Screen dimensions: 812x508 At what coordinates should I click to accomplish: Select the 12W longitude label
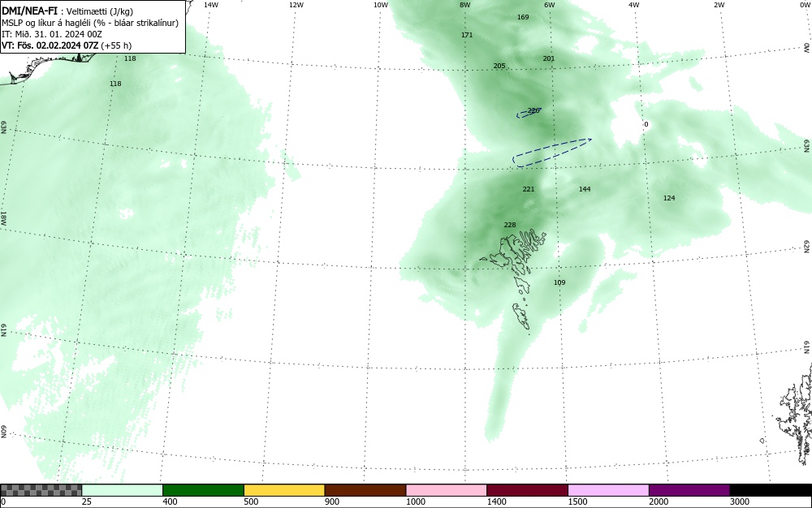(x=296, y=5)
